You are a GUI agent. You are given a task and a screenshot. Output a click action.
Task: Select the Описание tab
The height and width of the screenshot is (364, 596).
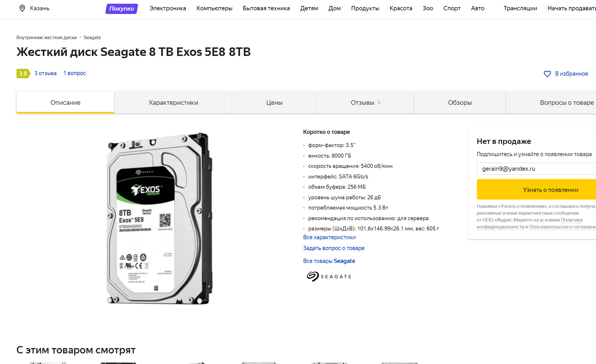(65, 103)
